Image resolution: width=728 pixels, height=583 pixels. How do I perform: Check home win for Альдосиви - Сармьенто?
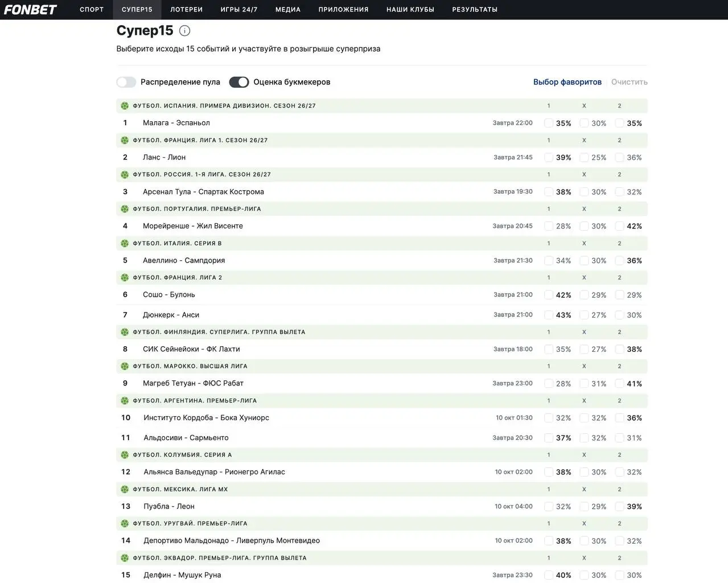[x=549, y=438]
